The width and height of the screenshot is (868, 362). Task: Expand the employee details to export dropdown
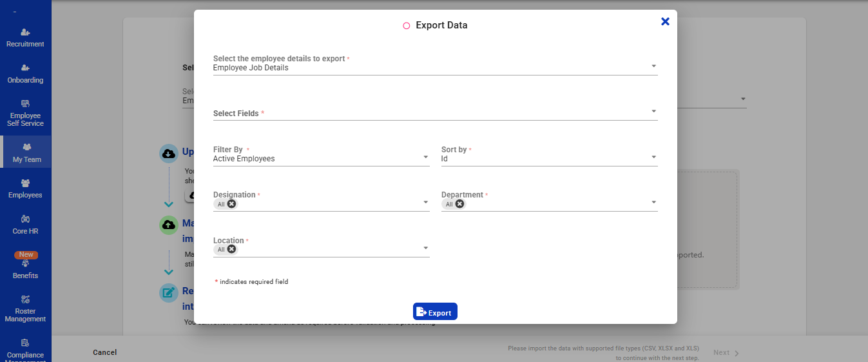[x=653, y=66]
